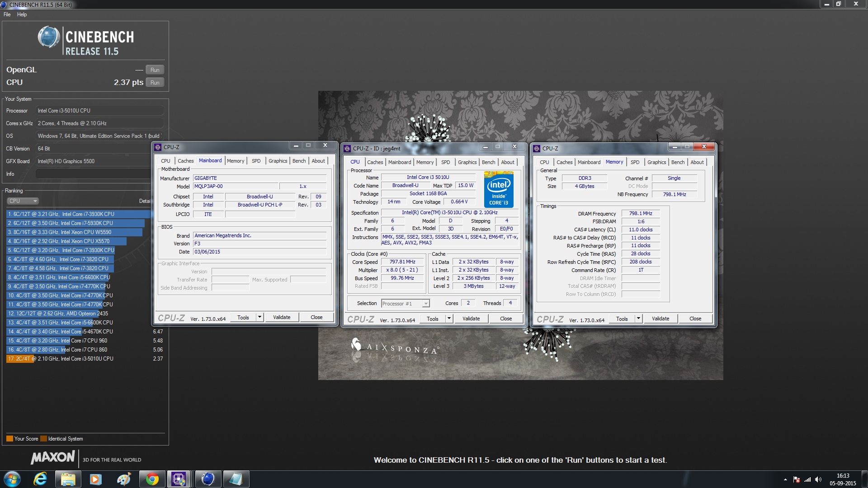Open SPD tab in Mainboard CPU-Z window
The width and height of the screenshot is (868, 488).
click(256, 161)
